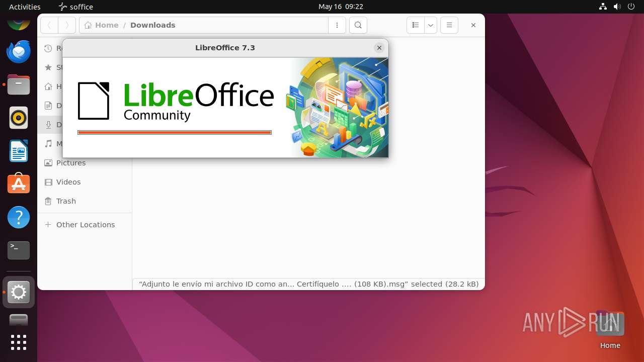Click the volume icon in top bar
The height and width of the screenshot is (362, 644).
tap(617, 7)
